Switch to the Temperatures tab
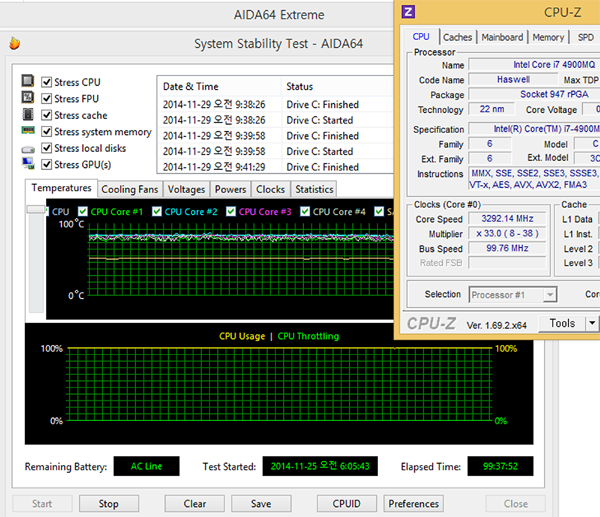 [61, 188]
